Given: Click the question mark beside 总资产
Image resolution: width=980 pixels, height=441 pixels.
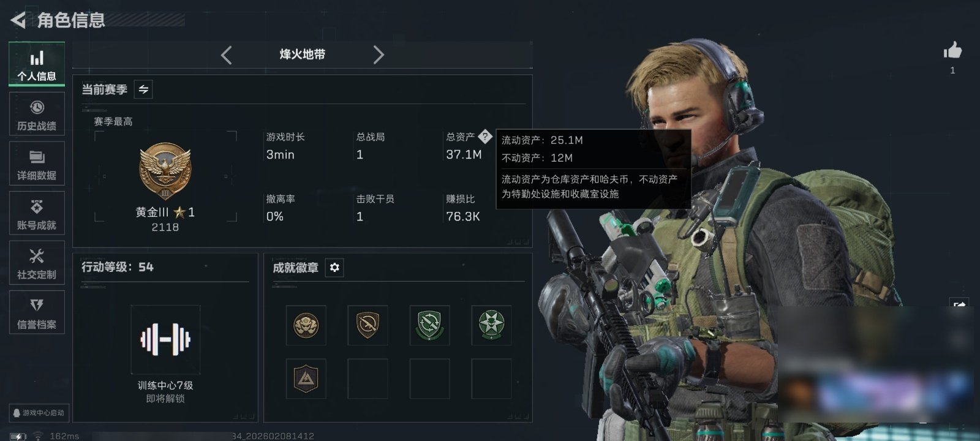Looking at the screenshot, I should 484,136.
